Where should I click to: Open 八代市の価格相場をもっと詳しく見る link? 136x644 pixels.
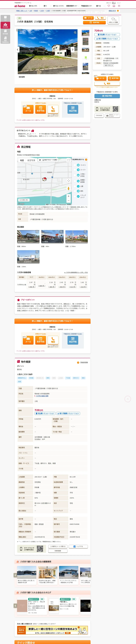point(76,273)
